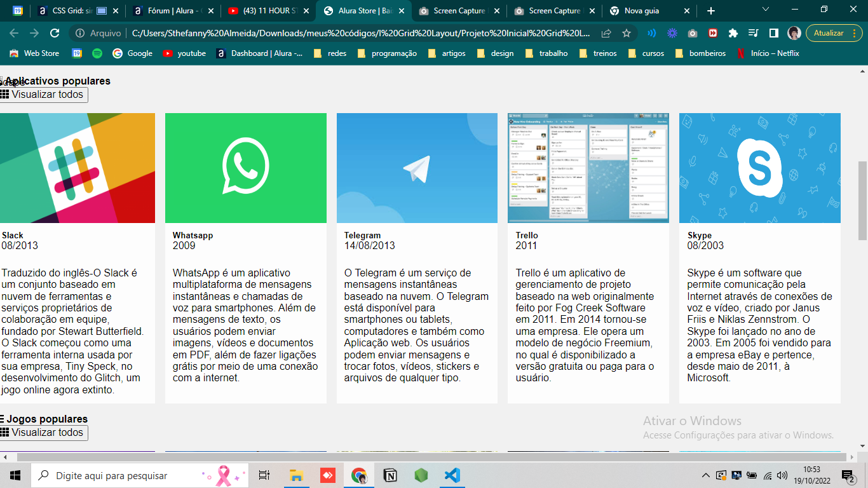Open Chrome menu three dots

pyautogui.click(x=855, y=33)
